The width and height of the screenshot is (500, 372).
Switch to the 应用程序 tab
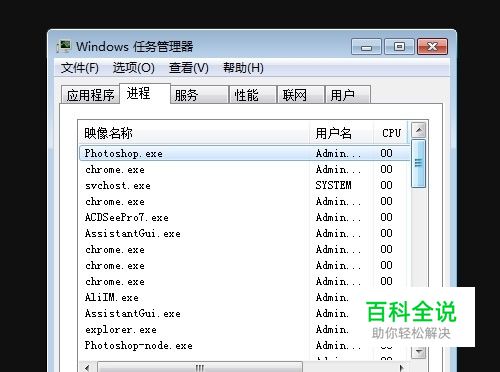tap(90, 95)
